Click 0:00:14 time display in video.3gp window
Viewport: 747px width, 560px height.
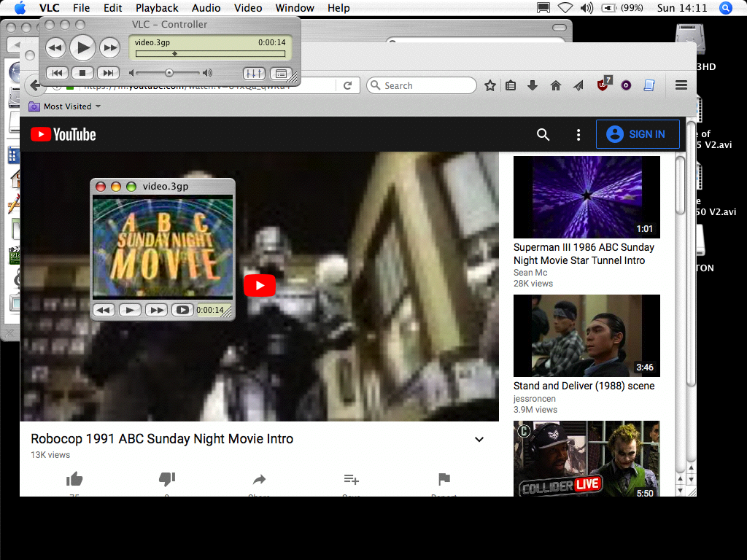tap(210, 310)
